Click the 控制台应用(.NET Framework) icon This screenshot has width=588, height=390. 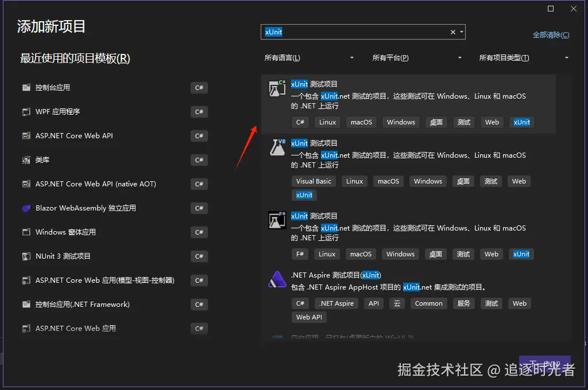(26, 304)
